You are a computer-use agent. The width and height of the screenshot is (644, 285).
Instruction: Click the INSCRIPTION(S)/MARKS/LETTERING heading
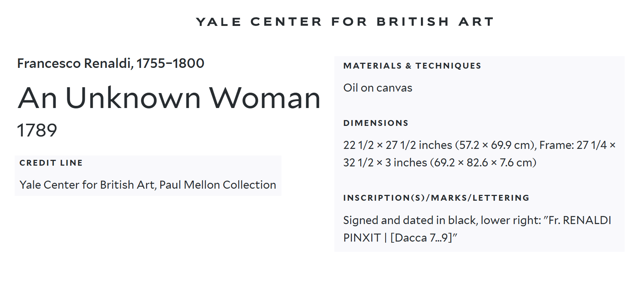[x=436, y=198]
